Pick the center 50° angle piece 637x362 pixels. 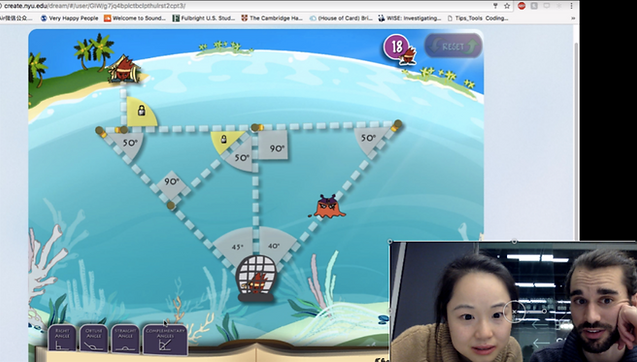[241, 157]
